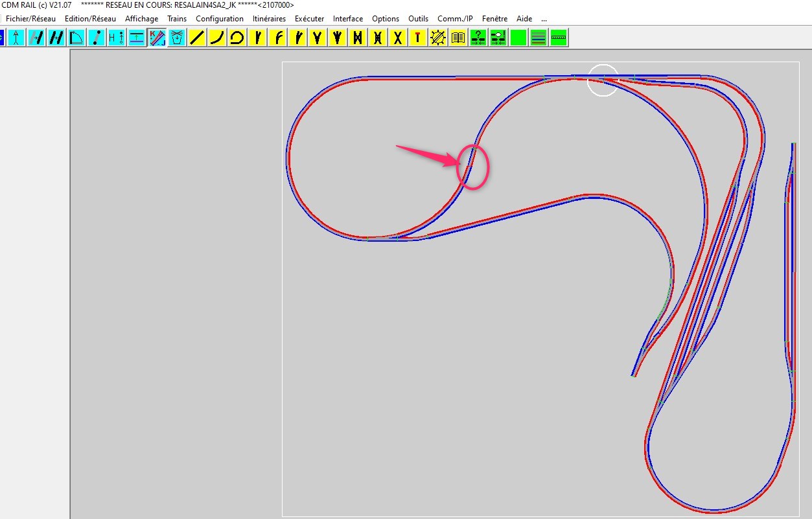Select the curved track segment tool
Screen dimensions: 812x519
pos(217,38)
